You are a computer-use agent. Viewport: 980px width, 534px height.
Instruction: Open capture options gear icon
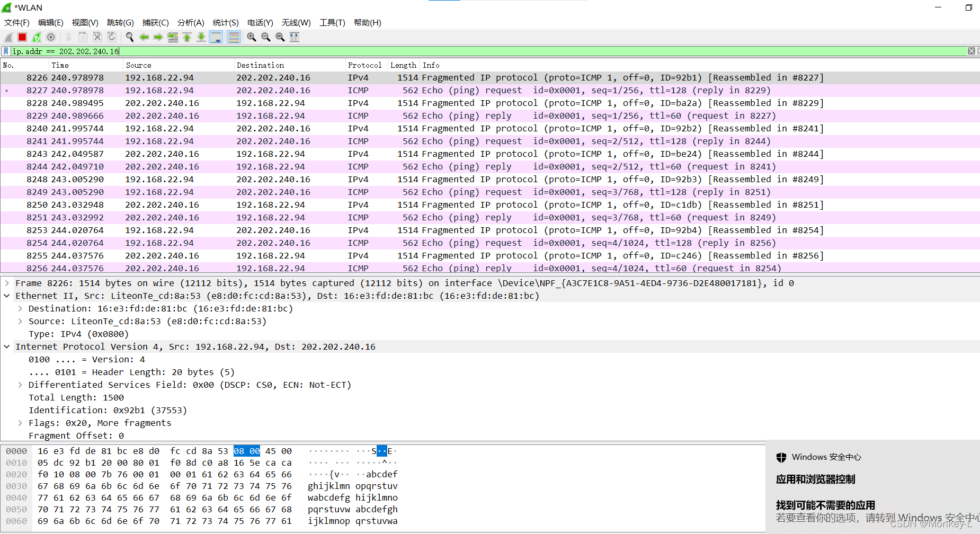coord(51,37)
